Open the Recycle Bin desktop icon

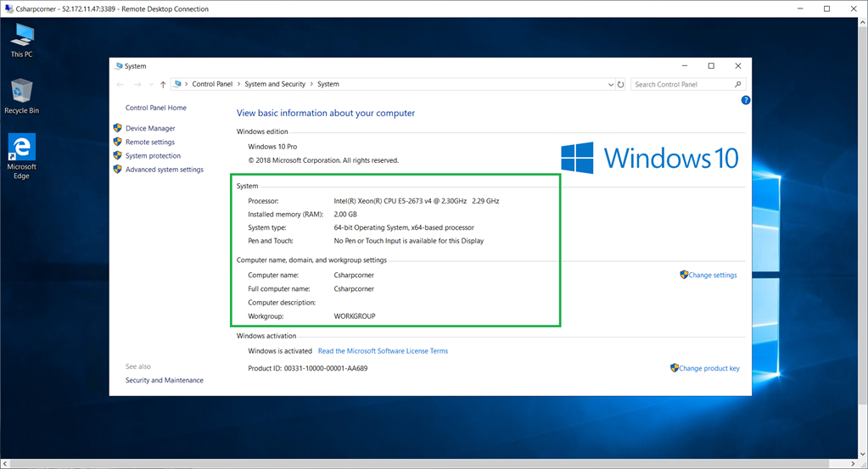[x=21, y=96]
